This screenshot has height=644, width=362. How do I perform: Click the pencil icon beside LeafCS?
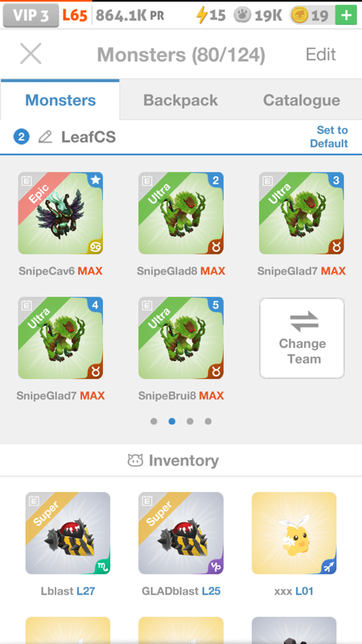[45, 137]
